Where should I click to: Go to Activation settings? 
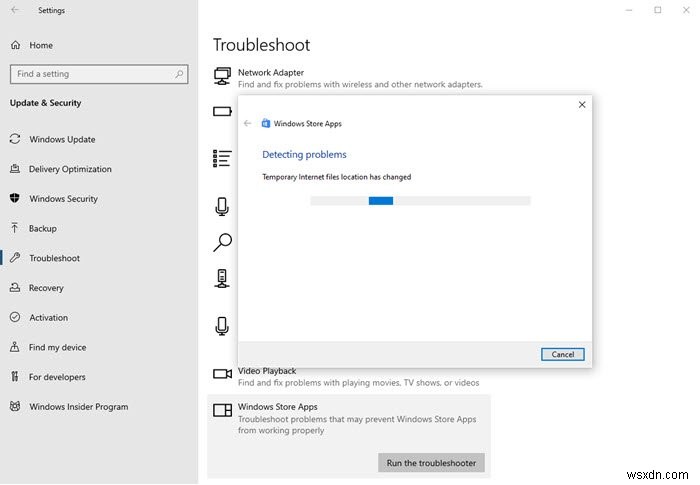tap(48, 318)
